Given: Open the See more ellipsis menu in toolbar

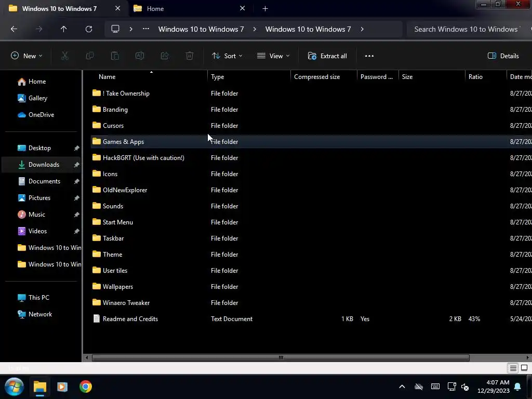Looking at the screenshot, I should tap(369, 56).
